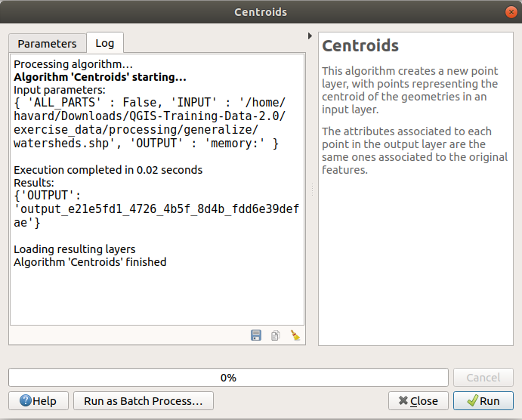Viewport: 522px width, 420px height.
Task: Clear the log with broom icon
Action: 295,335
